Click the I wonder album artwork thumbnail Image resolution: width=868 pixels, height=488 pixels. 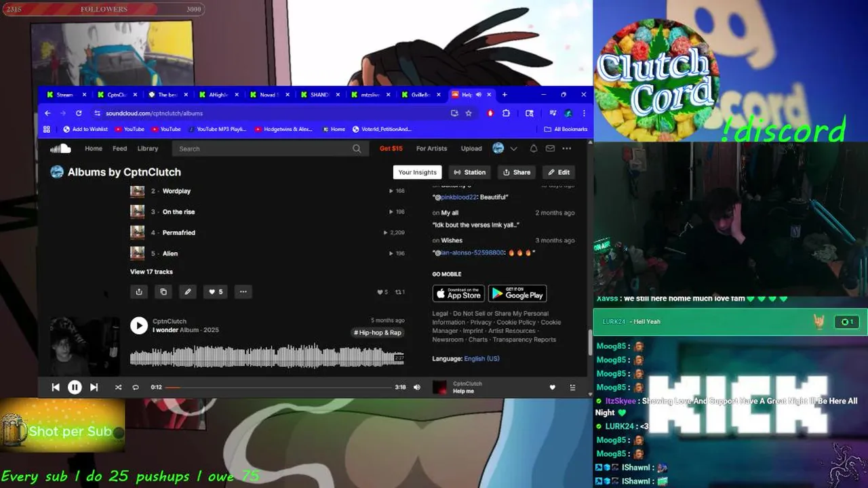(85, 346)
